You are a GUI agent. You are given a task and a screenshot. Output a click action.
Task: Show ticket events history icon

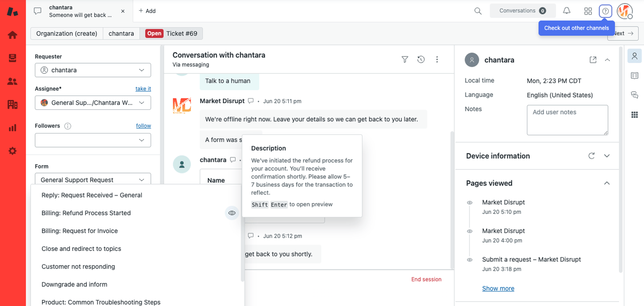pos(421,59)
